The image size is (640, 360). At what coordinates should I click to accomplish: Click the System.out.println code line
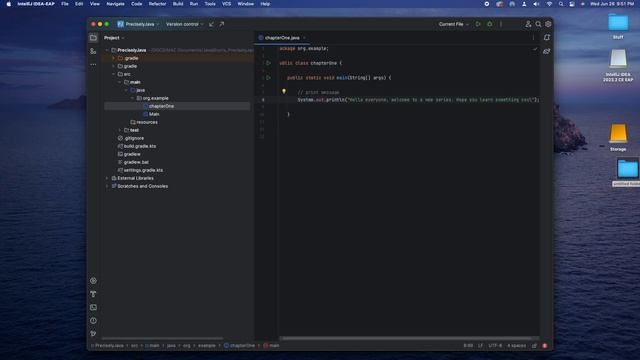pyautogui.click(x=418, y=100)
